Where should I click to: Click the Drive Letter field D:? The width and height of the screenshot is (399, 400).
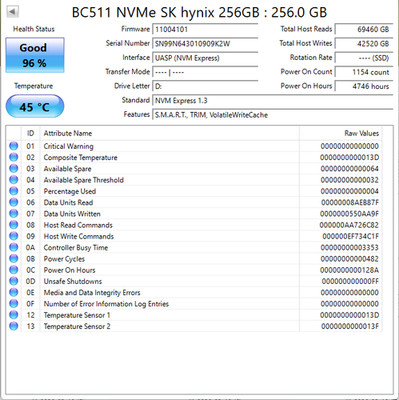[x=205, y=86]
